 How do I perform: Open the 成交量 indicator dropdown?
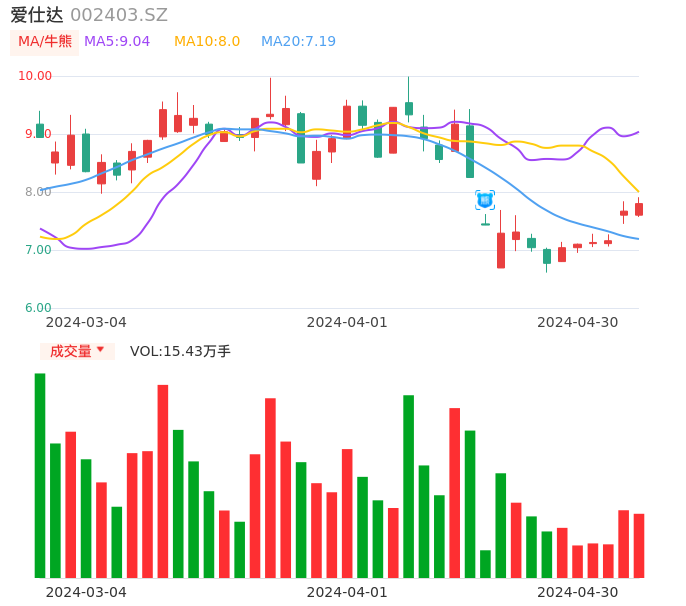[x=77, y=351]
